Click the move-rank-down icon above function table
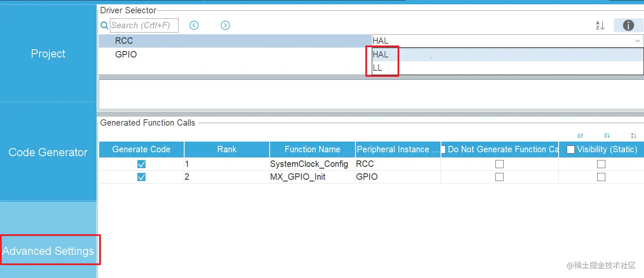Image resolution: width=644 pixels, height=278 pixels. click(x=607, y=135)
